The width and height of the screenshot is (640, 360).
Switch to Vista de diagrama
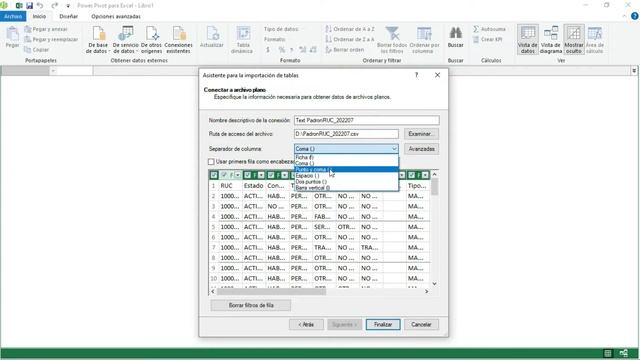tap(551, 40)
